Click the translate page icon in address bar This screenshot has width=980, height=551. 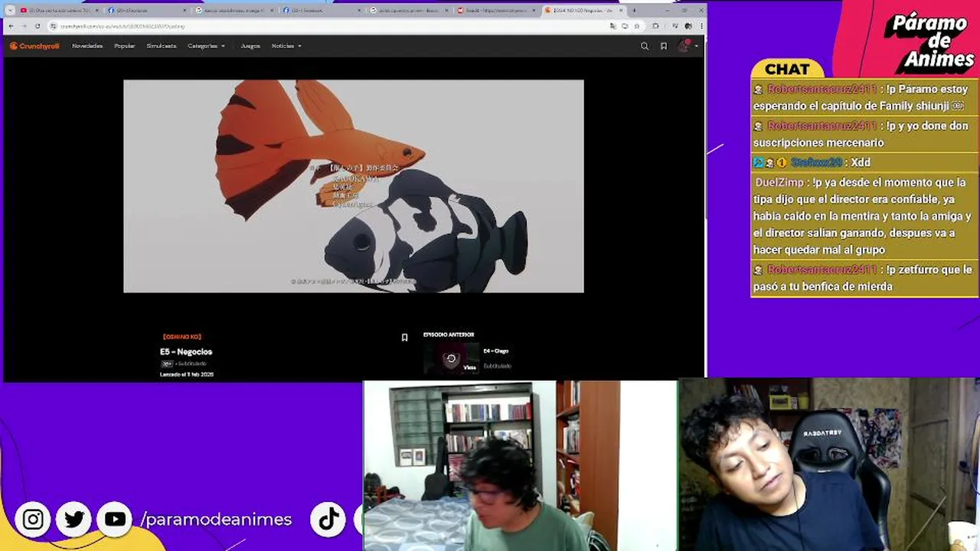[613, 26]
